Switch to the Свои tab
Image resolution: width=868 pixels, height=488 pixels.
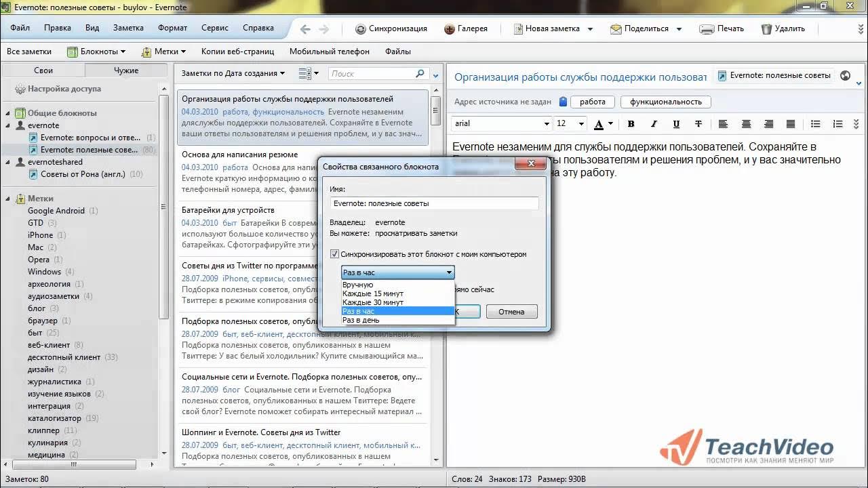tap(43, 70)
